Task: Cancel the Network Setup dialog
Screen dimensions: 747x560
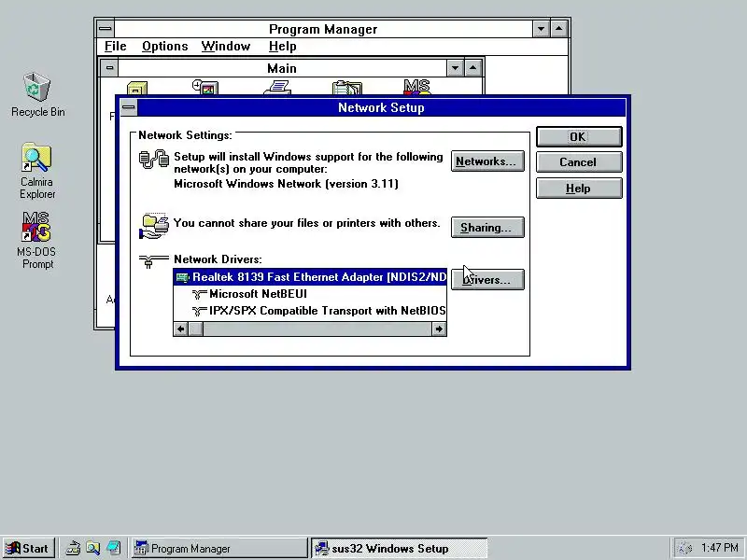Action: 579,162
